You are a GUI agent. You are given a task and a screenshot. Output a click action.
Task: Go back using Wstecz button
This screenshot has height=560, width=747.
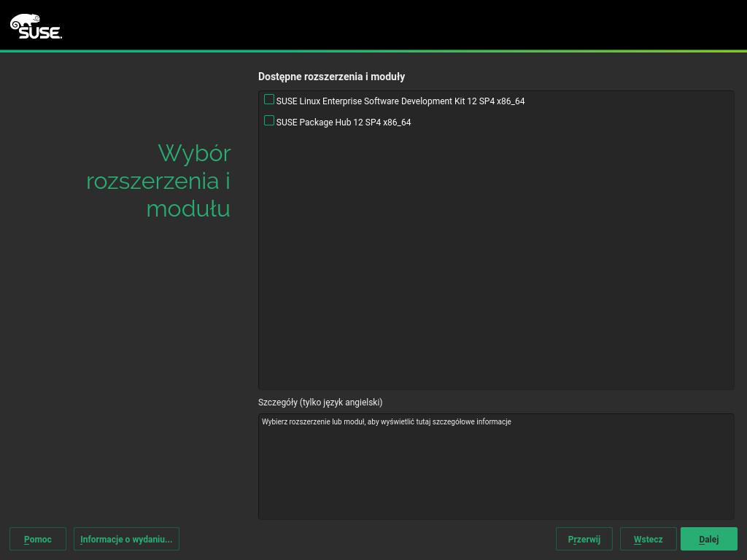(x=648, y=539)
